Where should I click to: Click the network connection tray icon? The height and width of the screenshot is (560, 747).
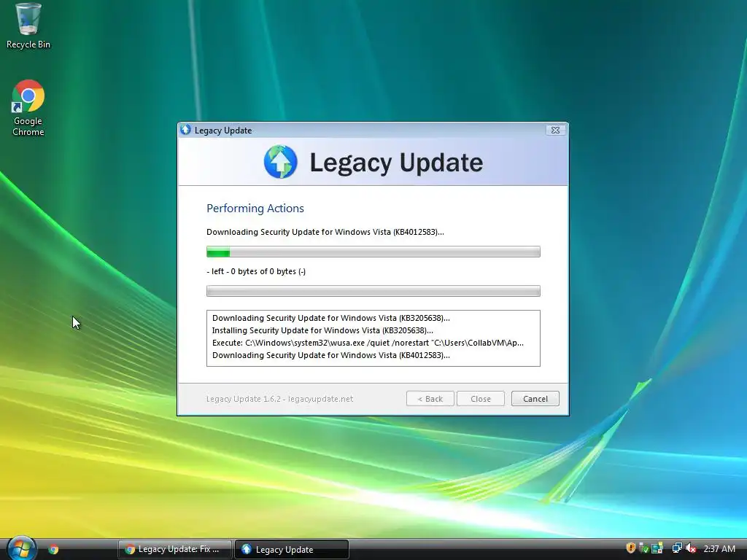677,548
